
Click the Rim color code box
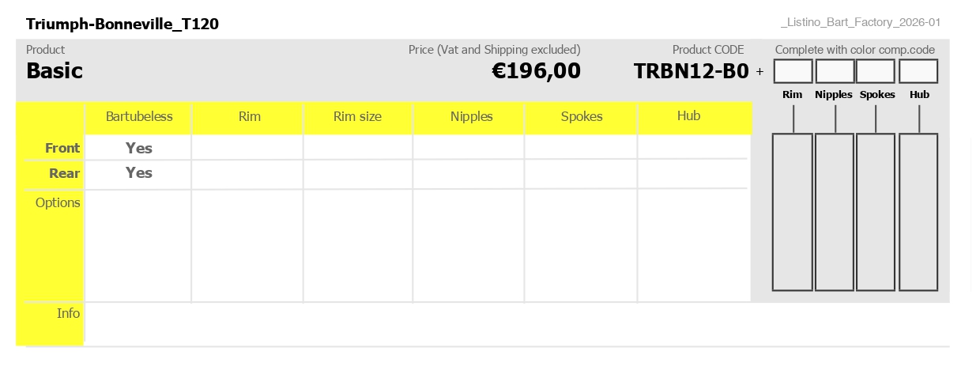click(x=793, y=71)
